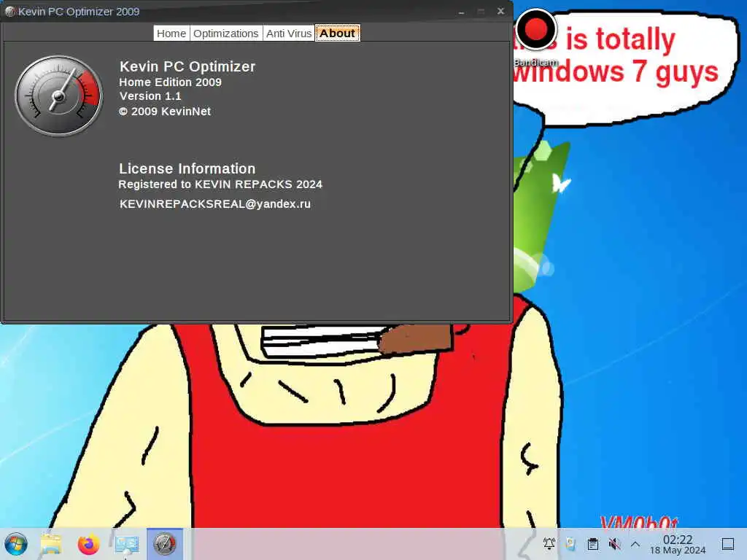Open the system settings taskbar icon

(x=127, y=544)
